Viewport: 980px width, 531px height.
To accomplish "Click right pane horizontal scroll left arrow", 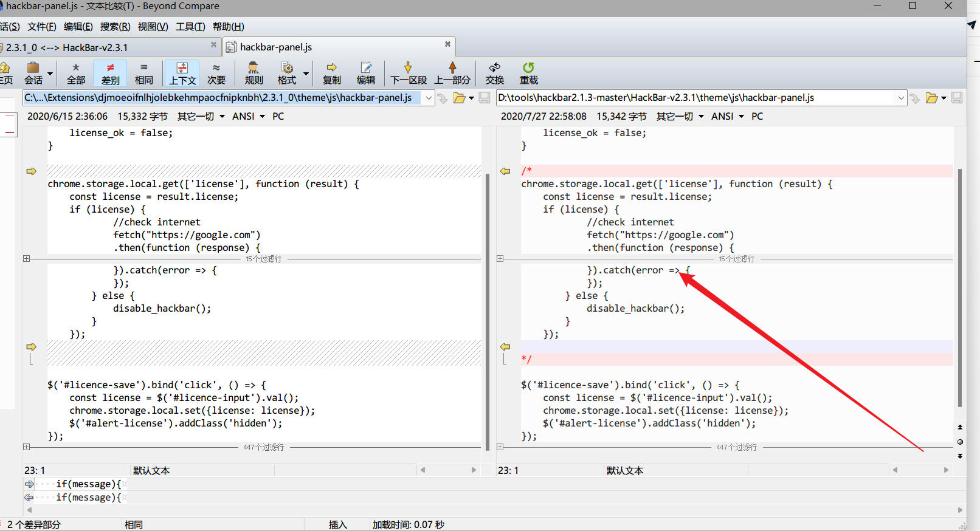I will [x=895, y=470].
